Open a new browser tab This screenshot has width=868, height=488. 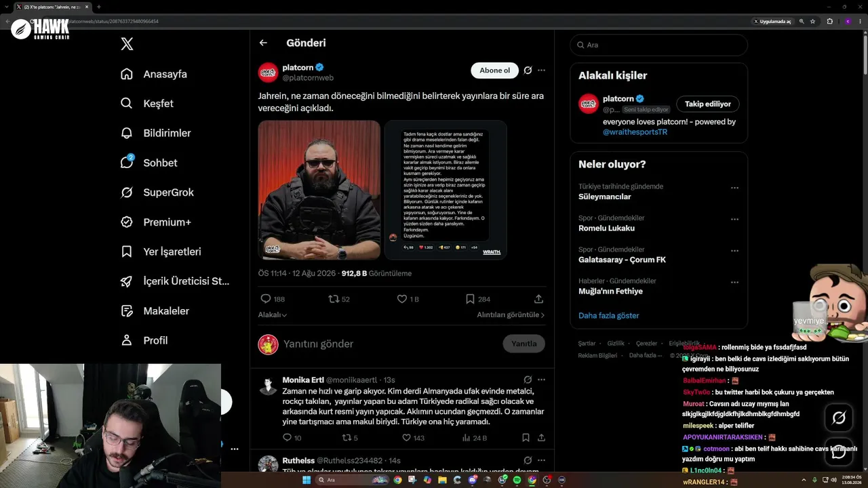[99, 7]
